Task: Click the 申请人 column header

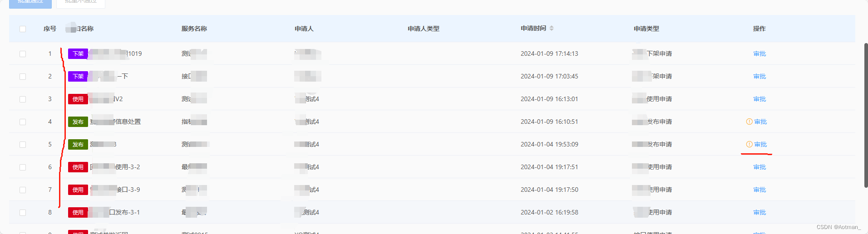Action: pyautogui.click(x=304, y=29)
